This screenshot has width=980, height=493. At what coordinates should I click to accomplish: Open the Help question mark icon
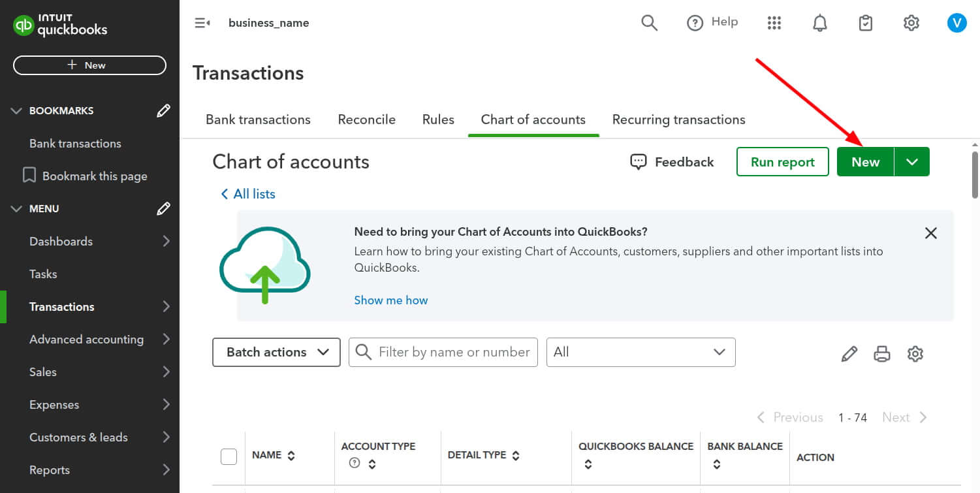(695, 23)
